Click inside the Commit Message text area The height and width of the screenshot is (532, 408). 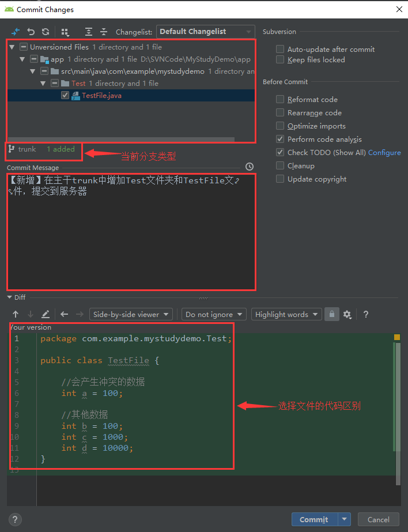[x=131, y=232]
